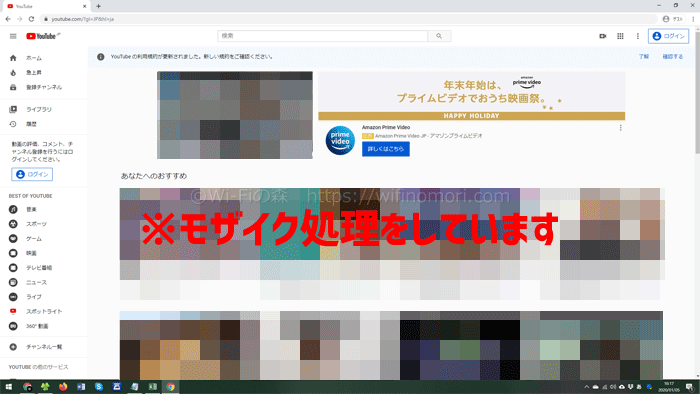This screenshot has height=394, width=700.
Task: Open スポーツ category in sidebar
Action: (44, 224)
